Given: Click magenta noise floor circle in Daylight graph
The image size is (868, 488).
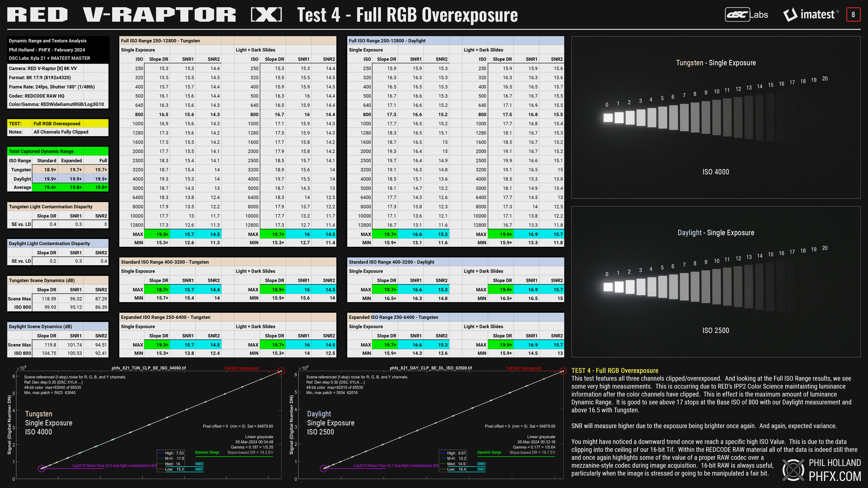Looking at the screenshot, I should tap(323, 469).
